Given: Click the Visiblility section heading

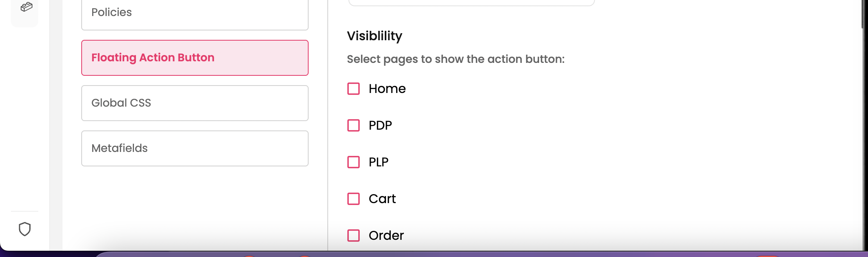Looking at the screenshot, I should 374,36.
